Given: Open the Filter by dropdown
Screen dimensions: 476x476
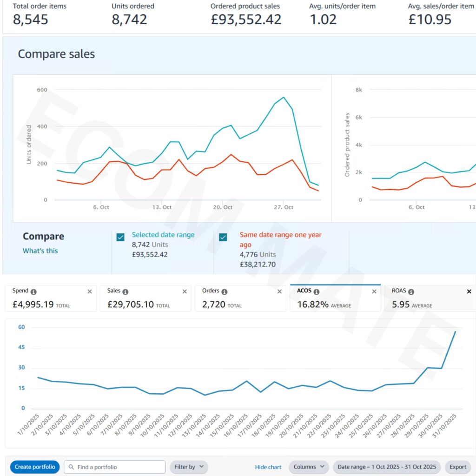Looking at the screenshot, I should point(189,467).
